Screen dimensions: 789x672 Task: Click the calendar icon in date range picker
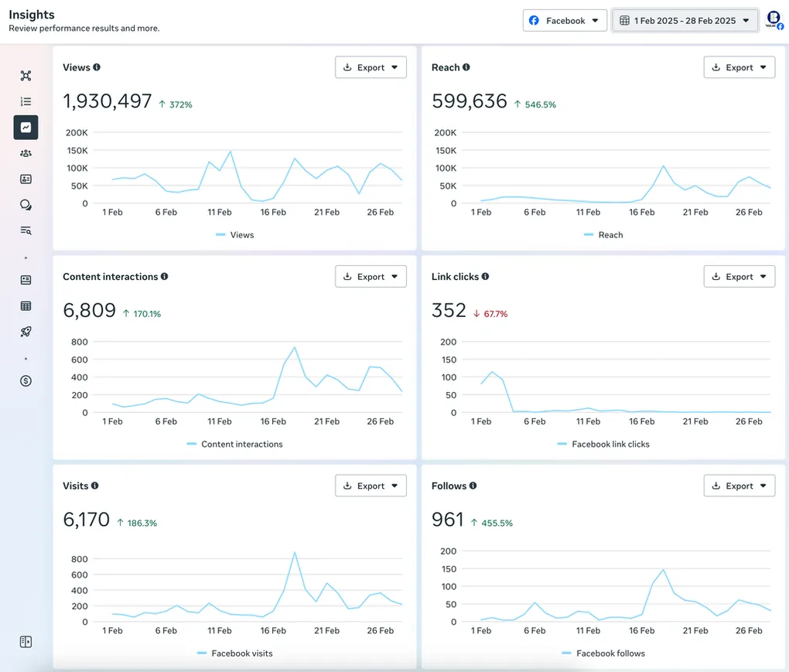624,21
